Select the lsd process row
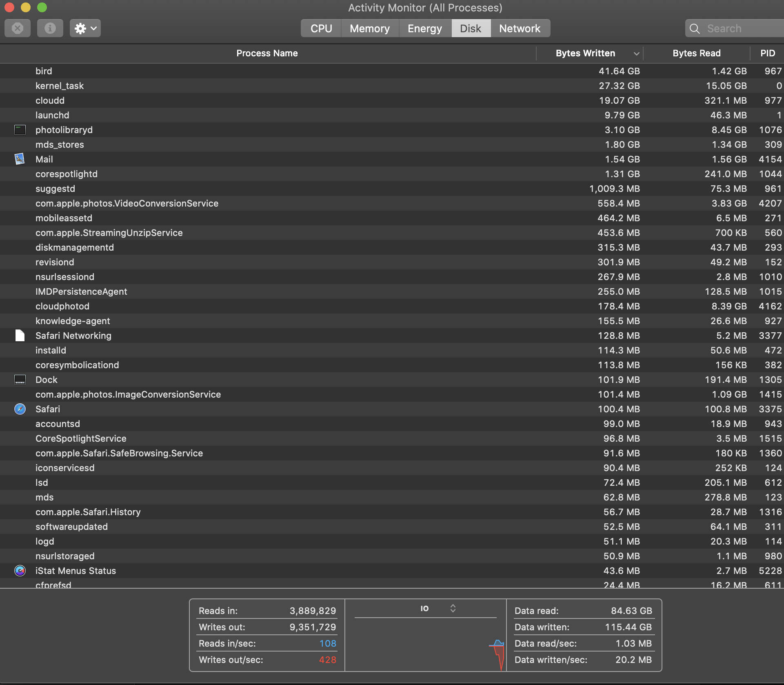 (392, 483)
